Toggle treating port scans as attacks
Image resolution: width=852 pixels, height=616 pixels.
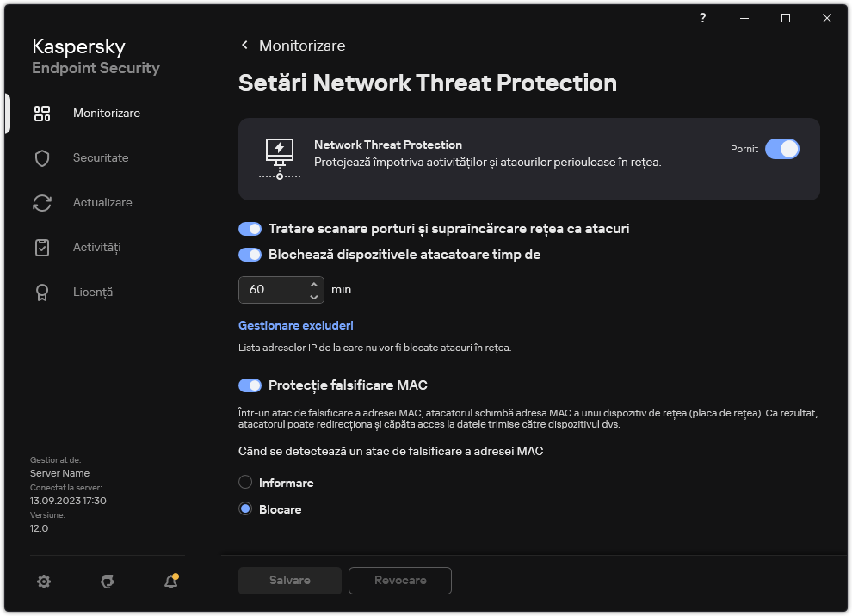(250, 228)
